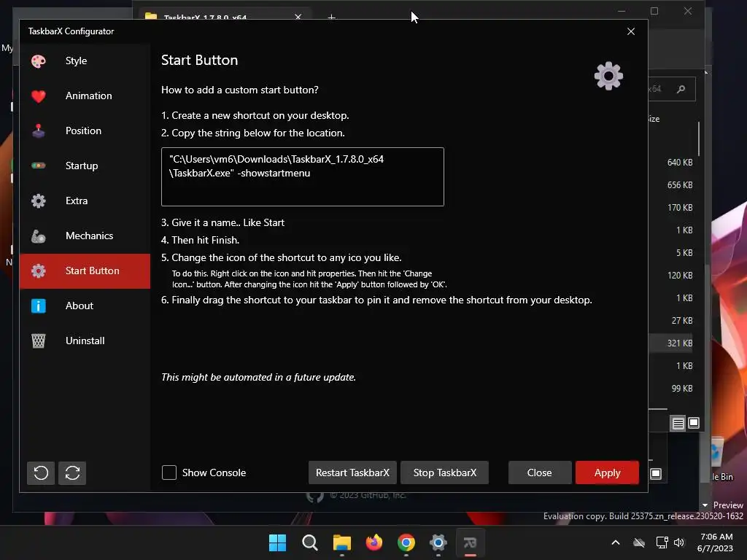747x560 pixels.
Task: Enable the Show Console checkbox
Action: click(x=169, y=472)
